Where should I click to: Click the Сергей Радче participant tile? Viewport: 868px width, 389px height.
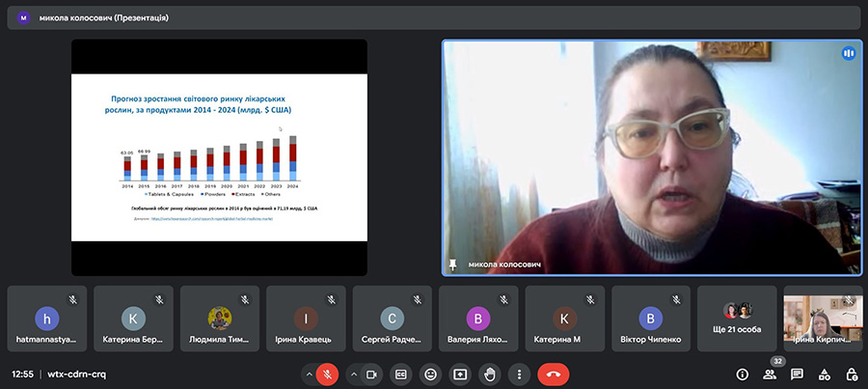tap(392, 318)
